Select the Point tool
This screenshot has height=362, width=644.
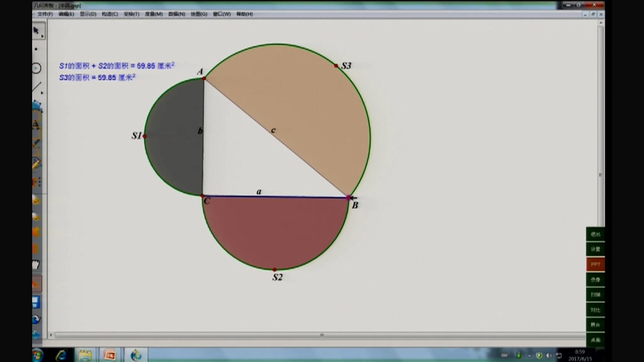pyautogui.click(x=36, y=49)
